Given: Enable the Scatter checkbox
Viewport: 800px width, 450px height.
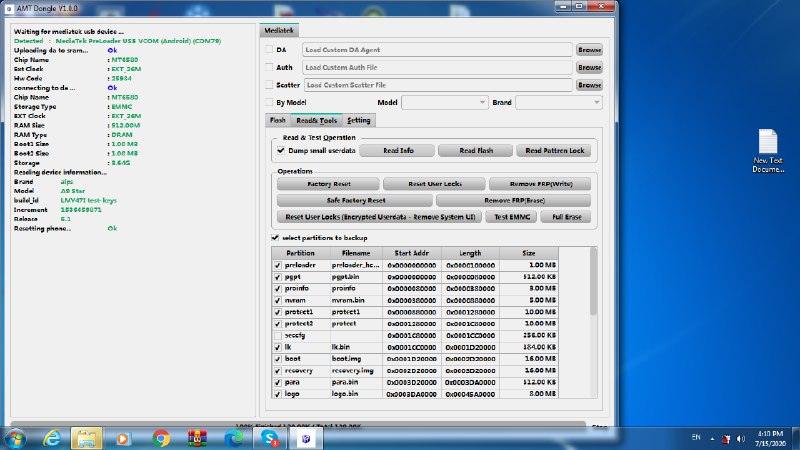Looking at the screenshot, I should 269,85.
